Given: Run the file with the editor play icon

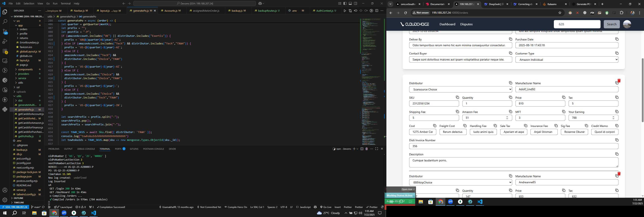Looking at the screenshot, I should coord(345,11).
